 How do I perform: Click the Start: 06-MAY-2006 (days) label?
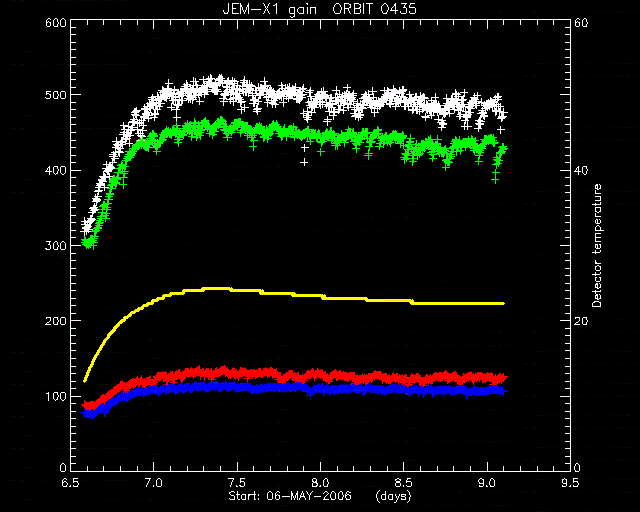(x=320, y=496)
